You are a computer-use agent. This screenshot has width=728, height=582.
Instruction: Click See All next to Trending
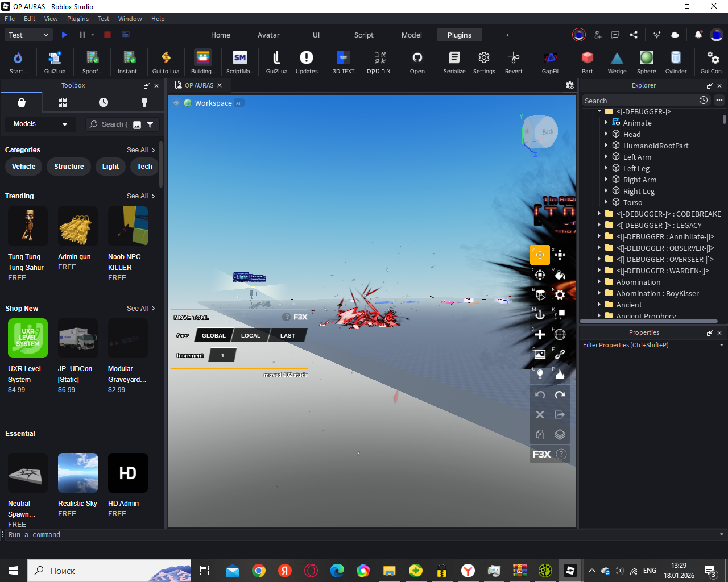tap(140, 196)
